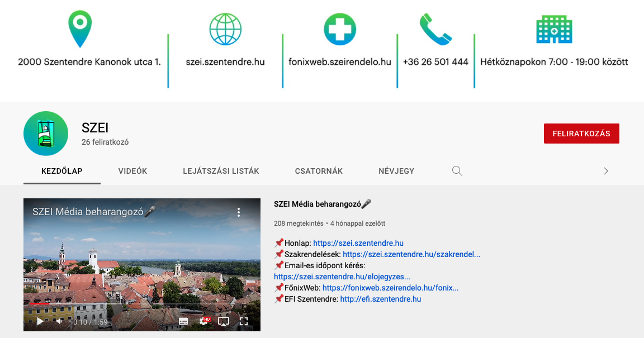Show more tabs with right chevron
The image size is (644, 338).
(606, 171)
